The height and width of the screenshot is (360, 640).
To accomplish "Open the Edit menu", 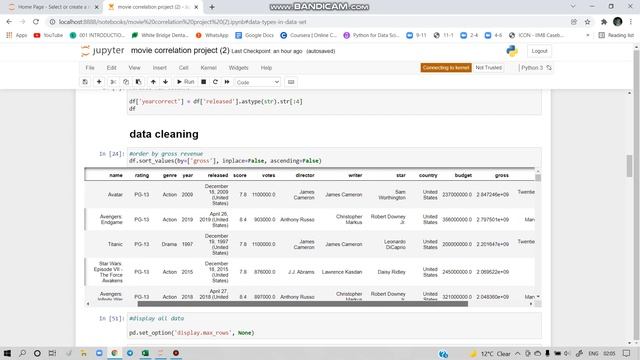I will pos(111,68).
